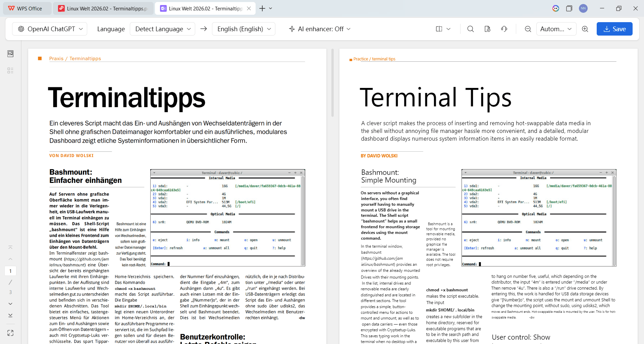Click the zoom in icon
This screenshot has width=644, height=344.
click(585, 29)
